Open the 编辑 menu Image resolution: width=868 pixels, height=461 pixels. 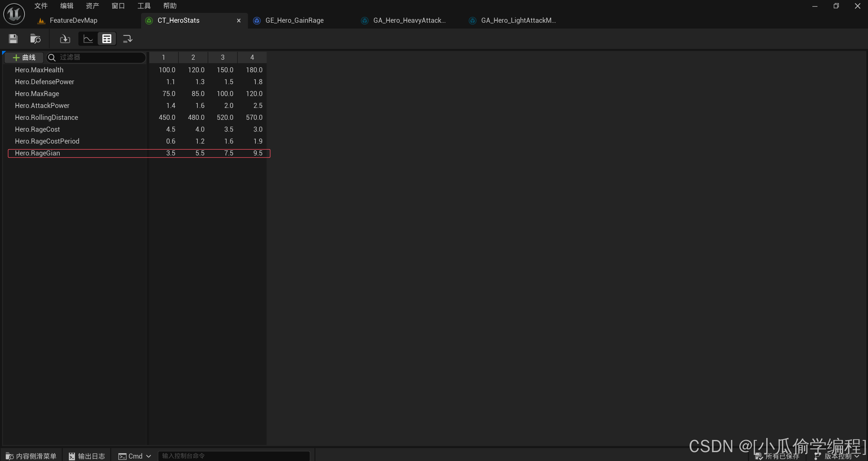tap(67, 6)
